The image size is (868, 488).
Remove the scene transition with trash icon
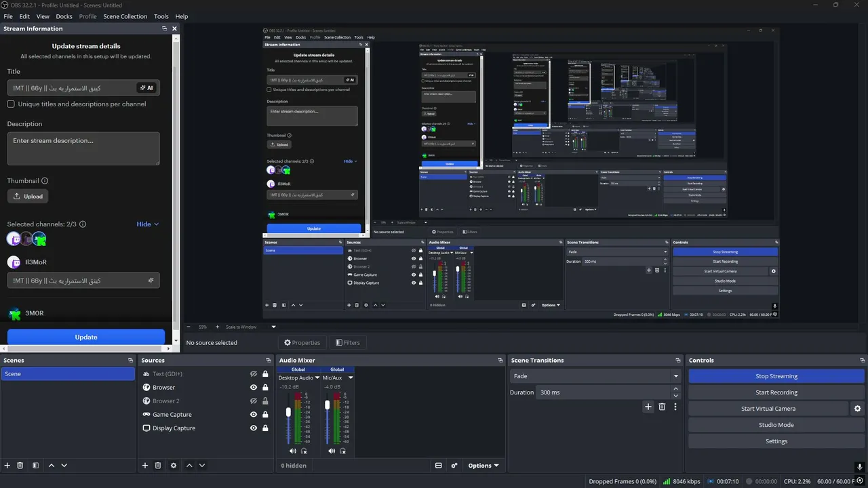pyautogui.click(x=662, y=407)
